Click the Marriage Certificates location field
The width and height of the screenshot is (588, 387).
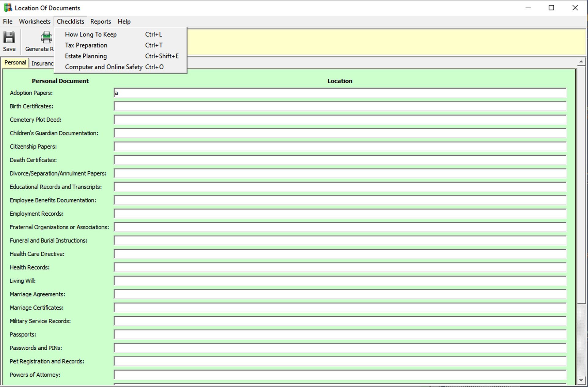[340, 308]
